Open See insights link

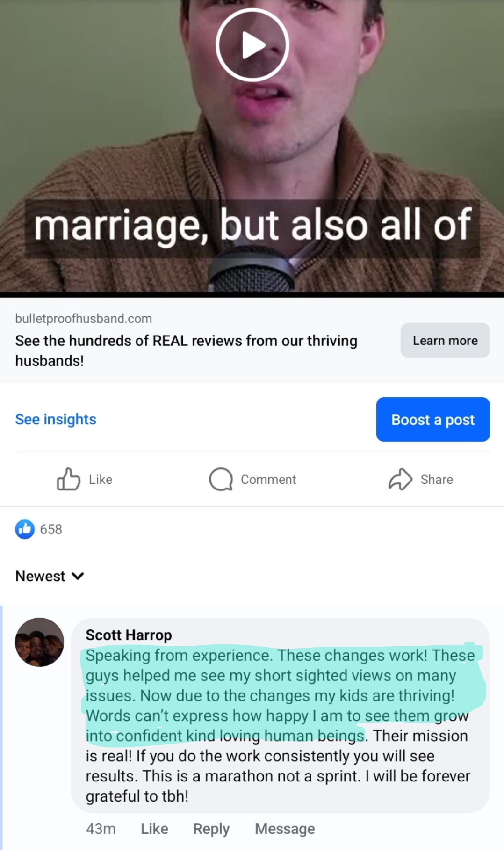click(56, 419)
